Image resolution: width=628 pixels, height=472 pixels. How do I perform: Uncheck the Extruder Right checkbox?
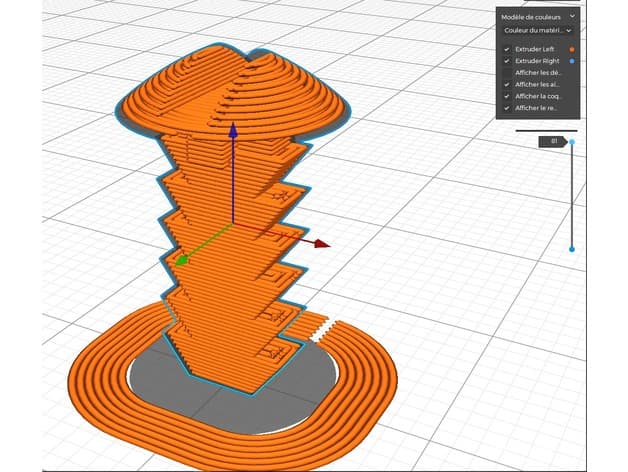tap(507, 61)
